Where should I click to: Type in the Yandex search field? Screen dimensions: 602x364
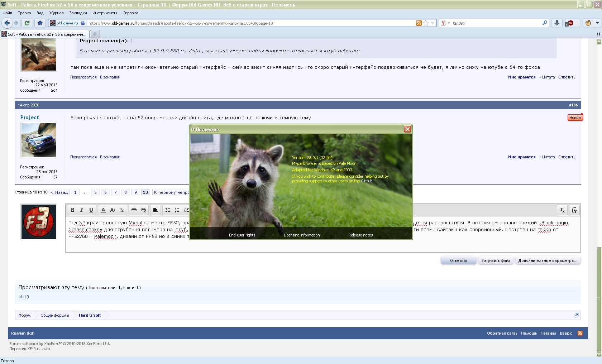click(494, 23)
